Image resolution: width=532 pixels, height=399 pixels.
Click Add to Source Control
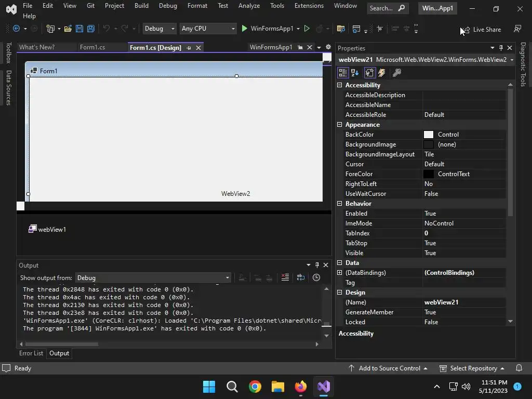(x=388, y=368)
